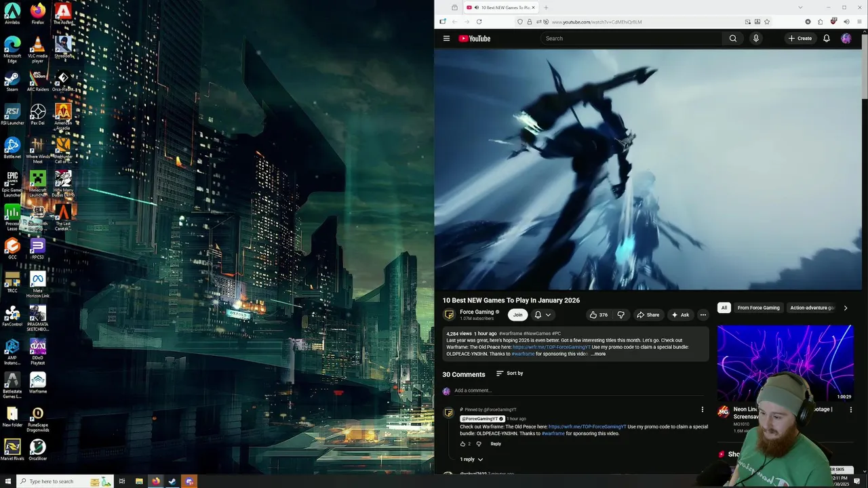This screenshot has width=868, height=488.
Task: Open pinned comment options menu
Action: [703, 409]
